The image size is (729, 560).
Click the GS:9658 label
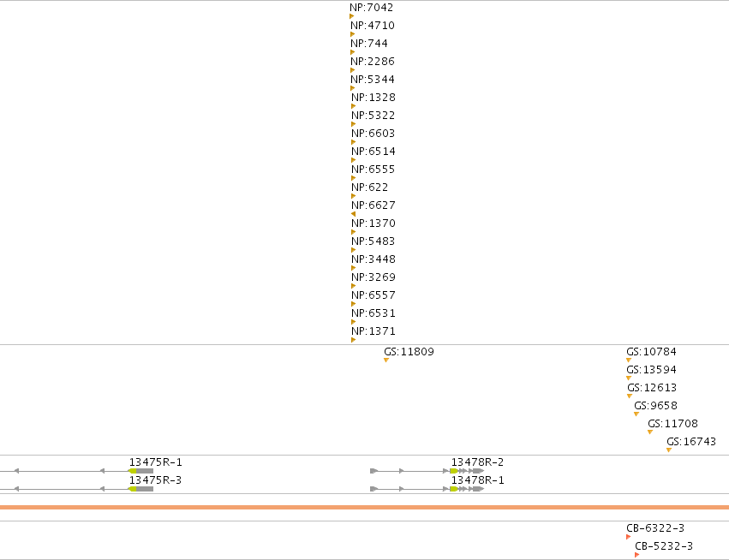pos(655,406)
